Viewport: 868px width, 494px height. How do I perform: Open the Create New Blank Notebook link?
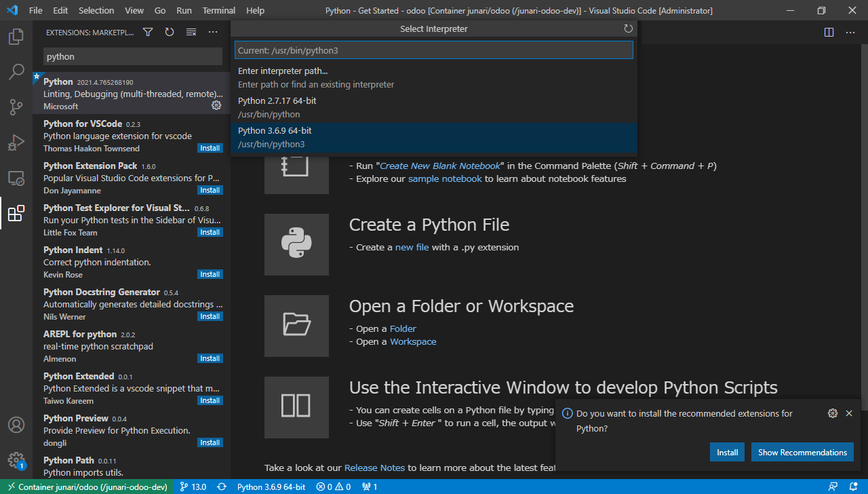click(440, 166)
